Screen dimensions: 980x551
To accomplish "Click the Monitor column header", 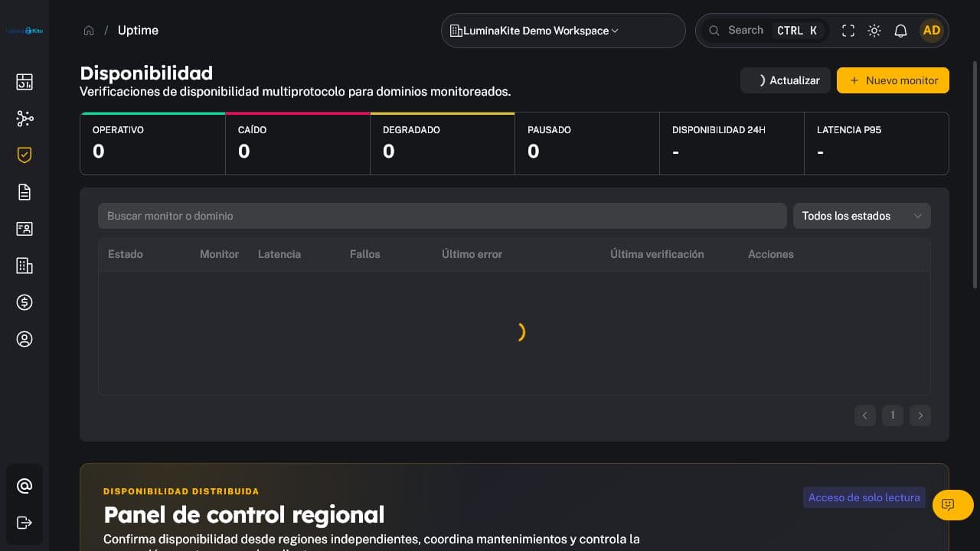I will pos(220,254).
